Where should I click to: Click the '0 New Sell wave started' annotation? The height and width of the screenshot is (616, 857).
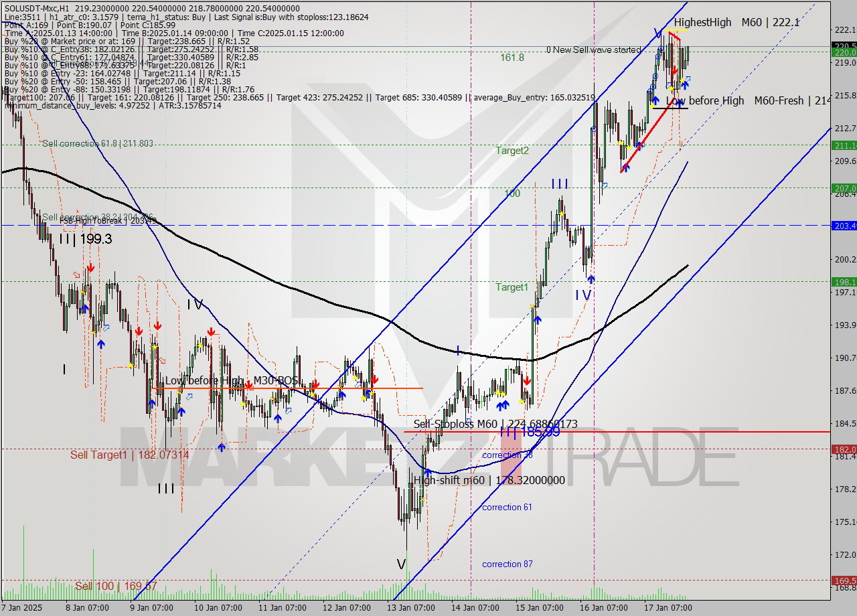tap(593, 50)
